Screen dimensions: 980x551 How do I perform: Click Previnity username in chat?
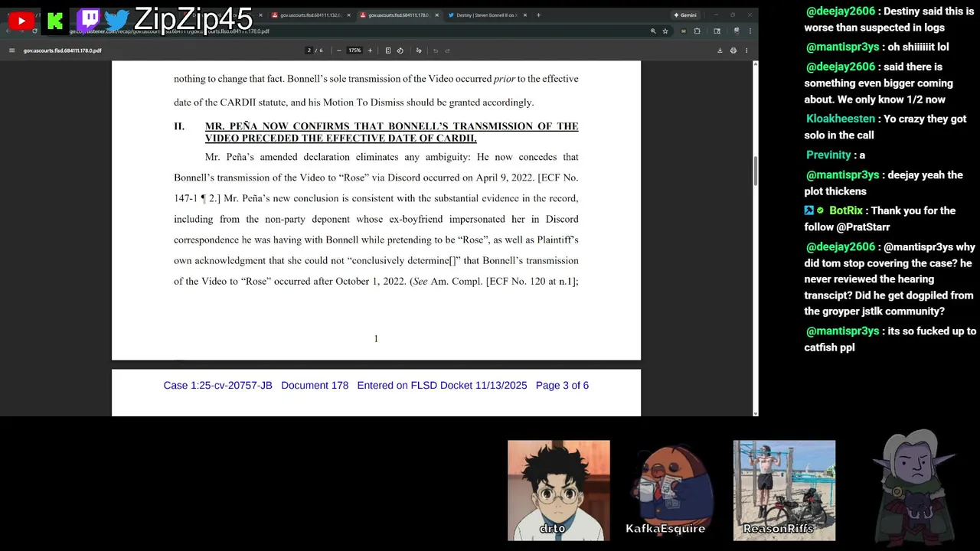[828, 155]
